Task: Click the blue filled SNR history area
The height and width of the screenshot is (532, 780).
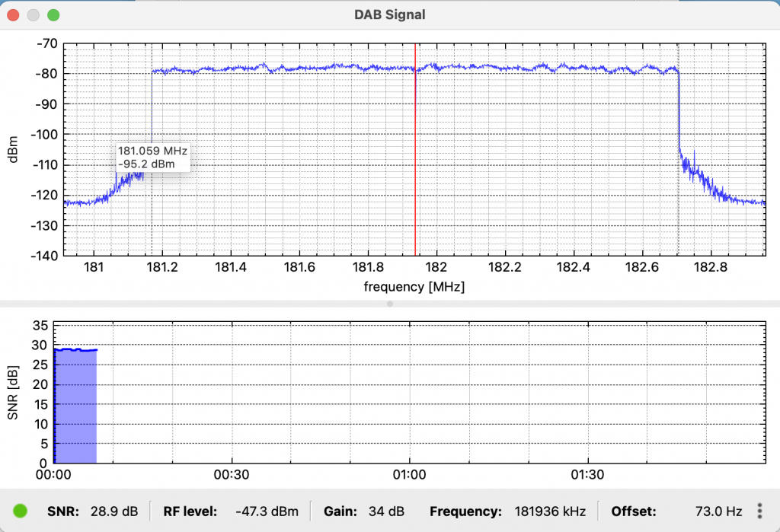Action: coord(75,411)
